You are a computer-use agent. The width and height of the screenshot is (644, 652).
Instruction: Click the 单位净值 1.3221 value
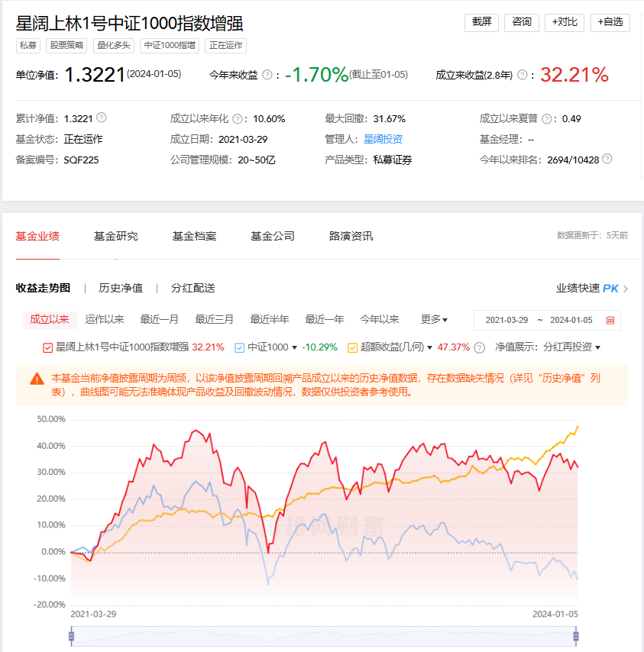click(x=95, y=76)
